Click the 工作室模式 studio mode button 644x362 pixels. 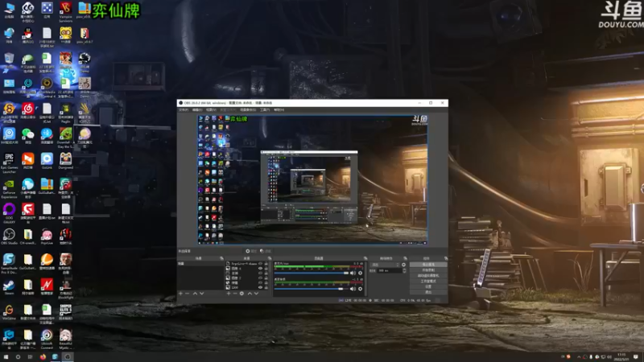pos(428,281)
